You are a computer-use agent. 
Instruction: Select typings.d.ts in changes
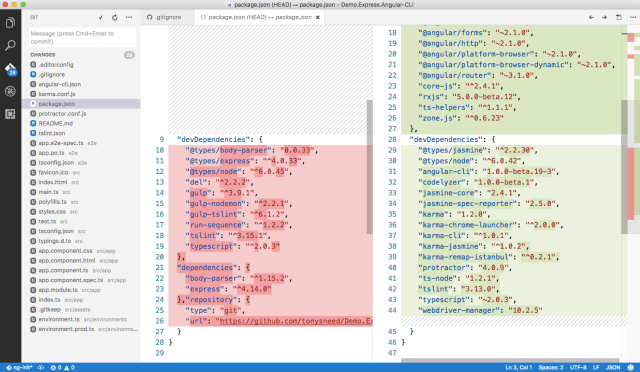(x=81, y=241)
